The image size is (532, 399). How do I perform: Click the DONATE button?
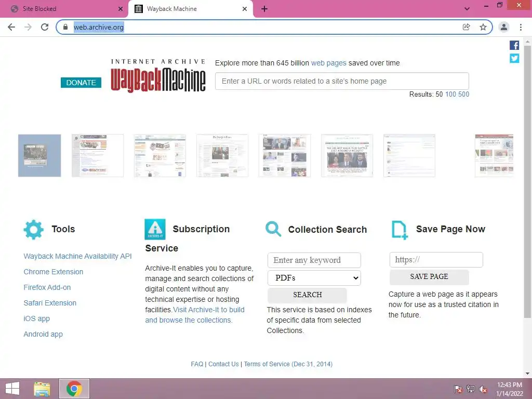[81, 83]
